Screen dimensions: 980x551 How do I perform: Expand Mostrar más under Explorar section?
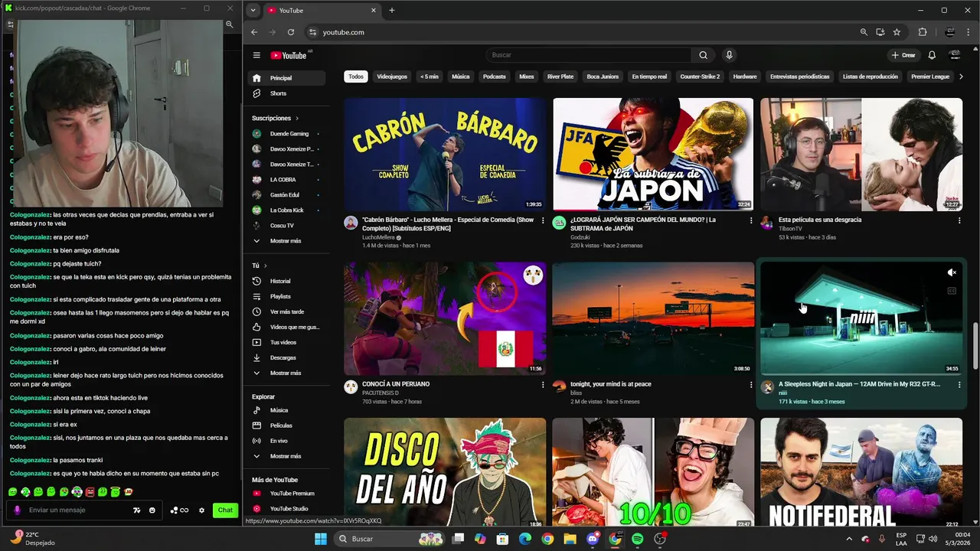point(287,456)
